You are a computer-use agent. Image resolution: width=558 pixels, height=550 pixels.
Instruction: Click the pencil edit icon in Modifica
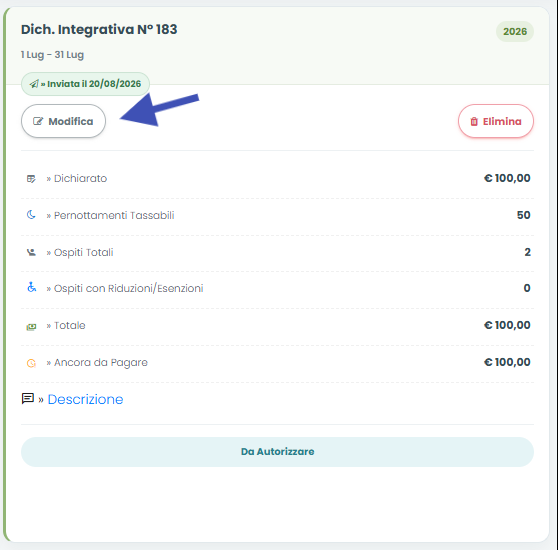38,121
